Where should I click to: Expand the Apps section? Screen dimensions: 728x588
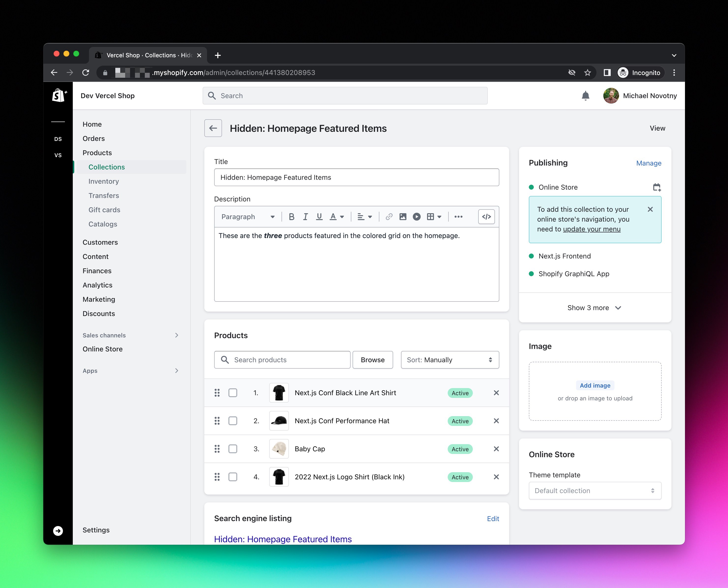(x=131, y=371)
